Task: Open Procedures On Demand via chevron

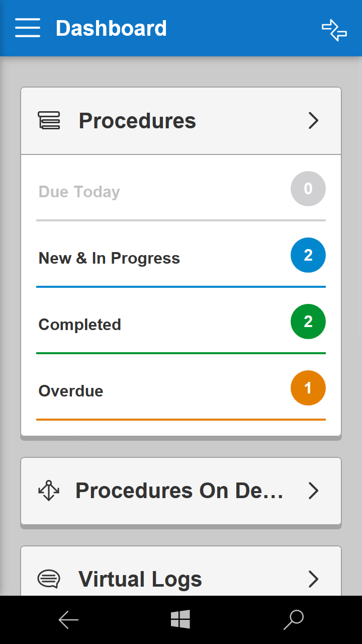Action: click(x=314, y=491)
